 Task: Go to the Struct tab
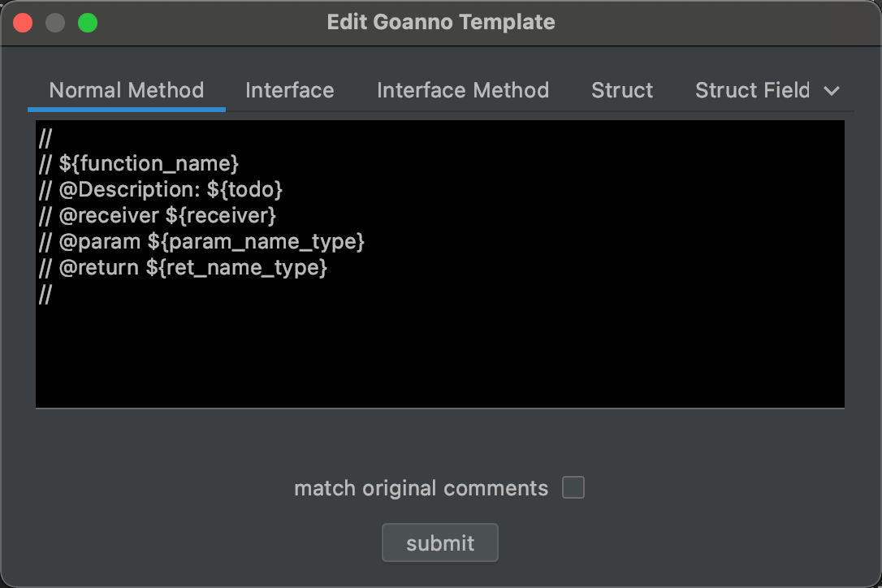click(x=622, y=91)
